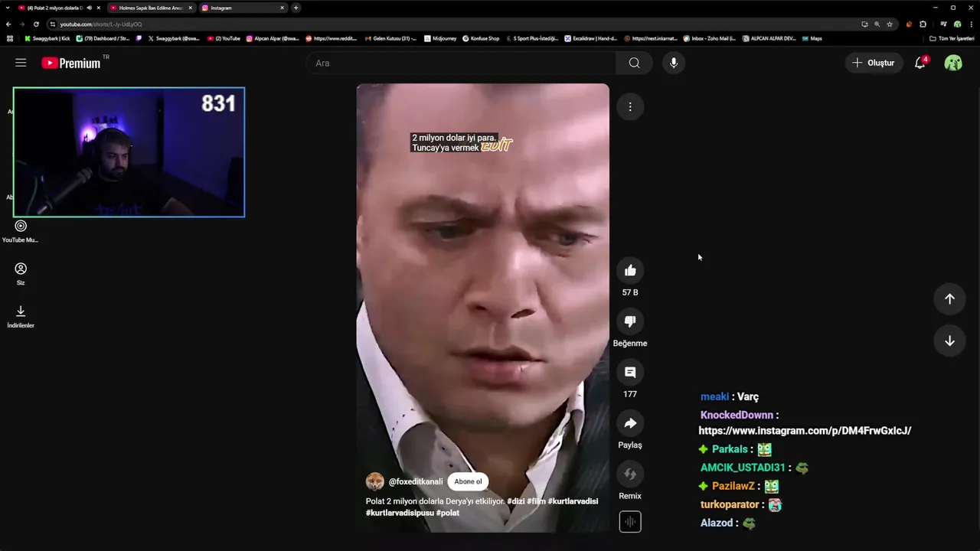Open the Swaggybark X/Twitter bookmark
Image resolution: width=980 pixels, height=551 pixels.
173,38
